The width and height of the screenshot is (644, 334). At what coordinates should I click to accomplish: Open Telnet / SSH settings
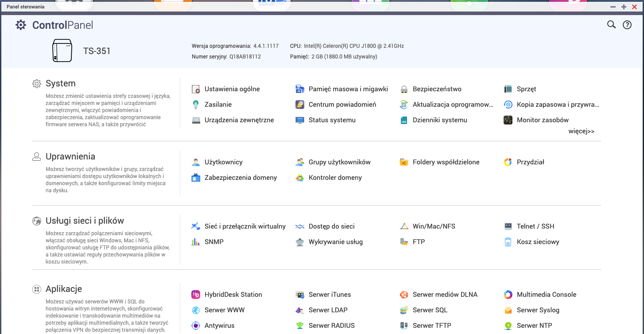pyautogui.click(x=535, y=226)
